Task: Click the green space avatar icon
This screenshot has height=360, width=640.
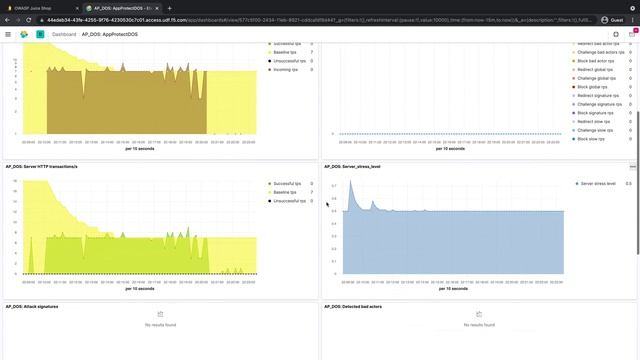Action: (x=40, y=34)
